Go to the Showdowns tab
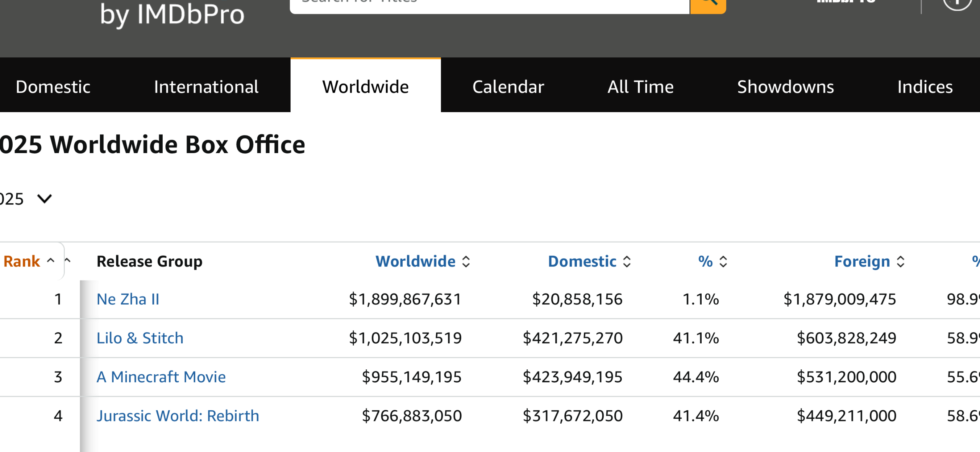980x452 pixels. click(786, 87)
